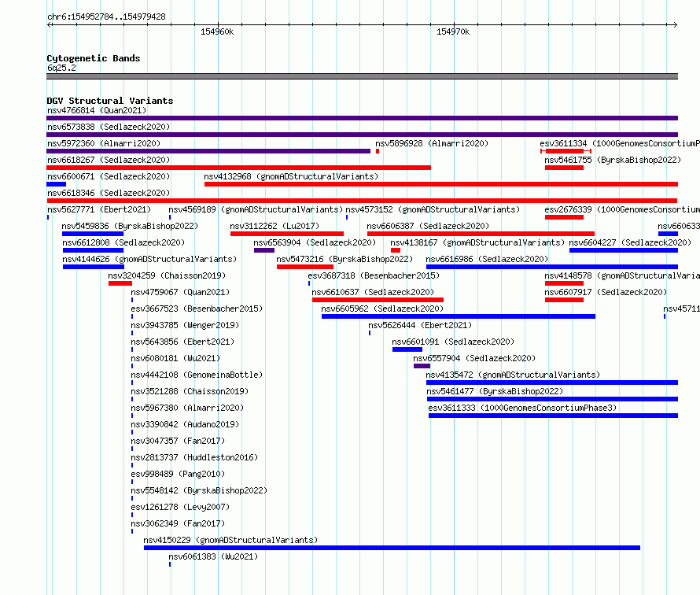This screenshot has height=595, width=700.
Task: Open nsv4442108 (GenomeinaBottle) label
Action: [x=197, y=375]
